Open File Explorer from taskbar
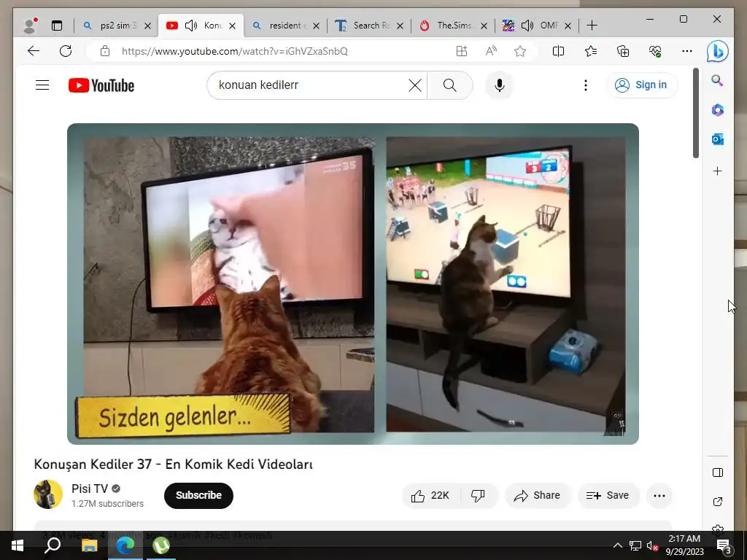Image resolution: width=747 pixels, height=560 pixels. coord(89,545)
